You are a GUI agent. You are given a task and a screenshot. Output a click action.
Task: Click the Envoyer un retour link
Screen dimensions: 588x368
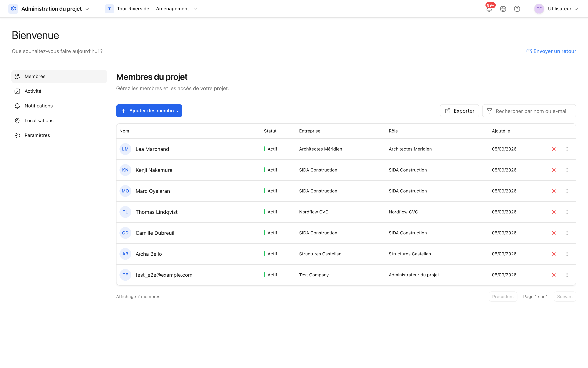tap(551, 51)
